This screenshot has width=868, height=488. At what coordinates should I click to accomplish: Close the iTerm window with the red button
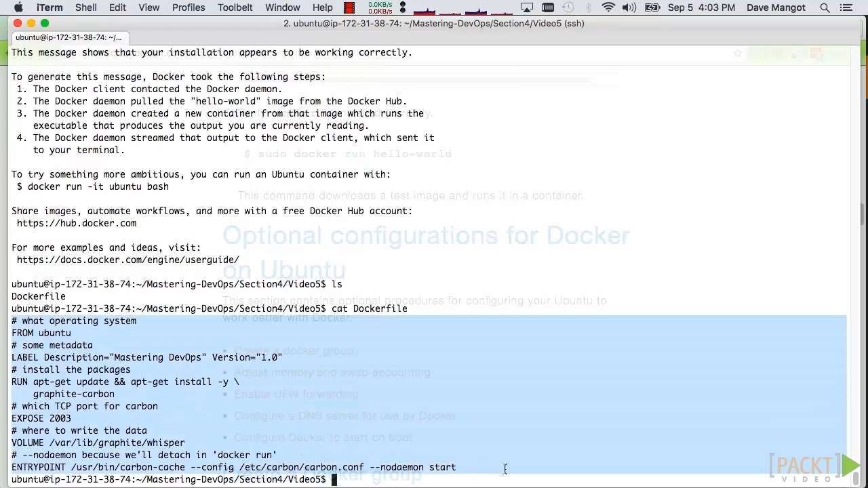pyautogui.click(x=18, y=23)
